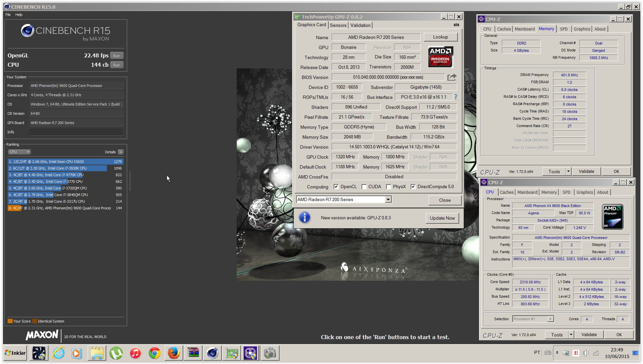Open Memory tab in lower CPU-Z window
Viewport: 643px width, 364px height.
click(549, 192)
